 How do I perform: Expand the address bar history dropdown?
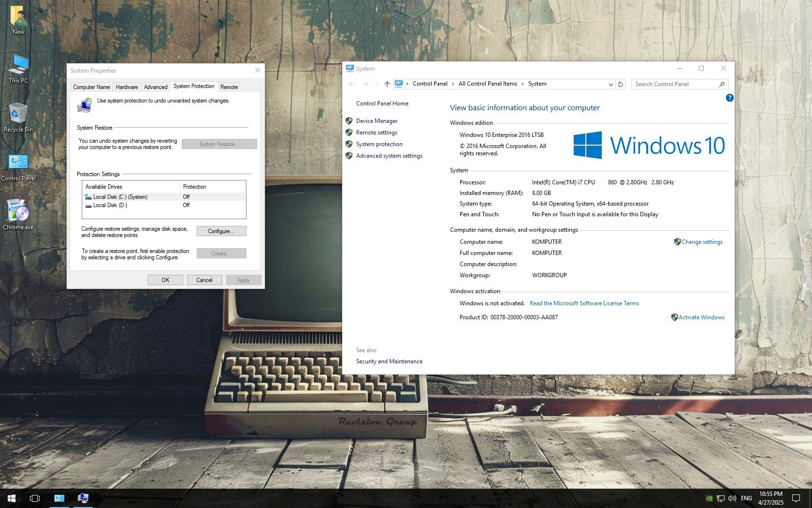point(610,84)
